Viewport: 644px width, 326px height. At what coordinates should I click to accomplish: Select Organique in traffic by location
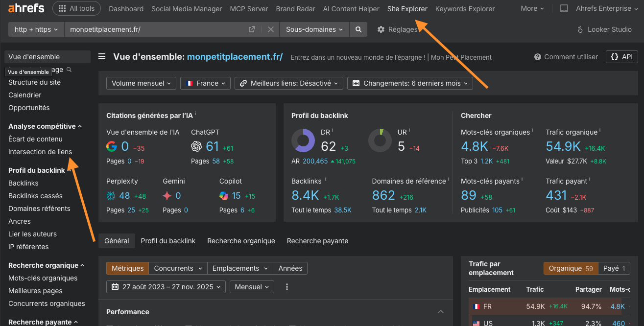click(571, 268)
